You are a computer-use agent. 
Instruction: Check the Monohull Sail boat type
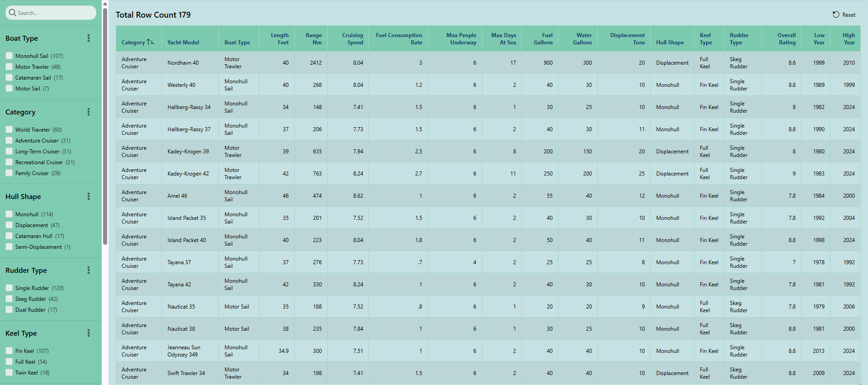pos(9,56)
